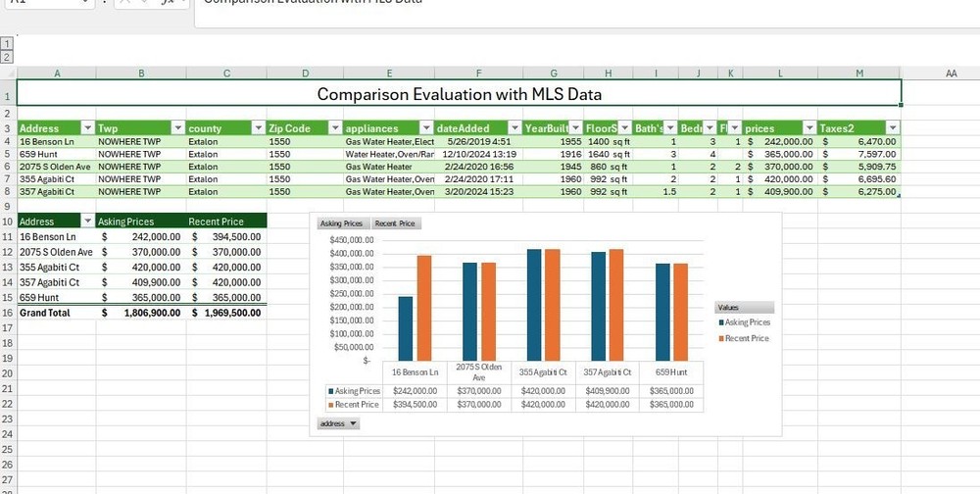Click the Asking Prices chart field button
Screen dimensions: 980x494
tap(341, 223)
